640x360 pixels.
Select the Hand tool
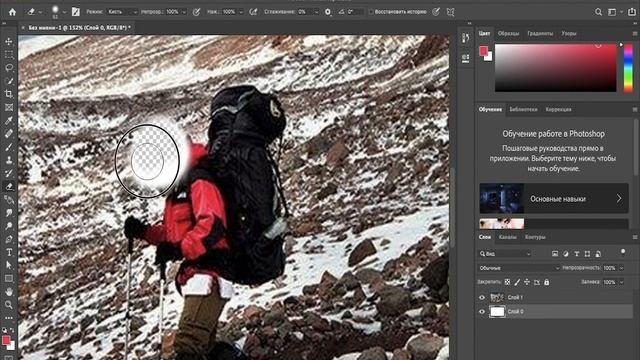click(9, 291)
